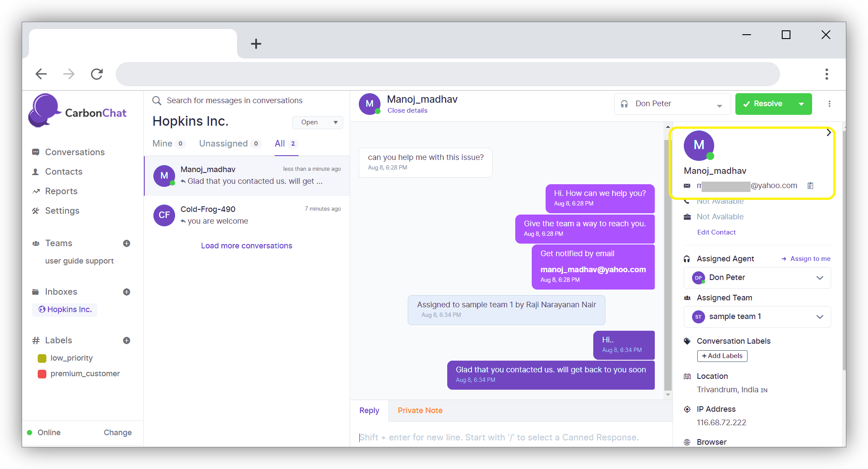Click the reply message input field
The width and height of the screenshot is (868, 469).
point(498,437)
